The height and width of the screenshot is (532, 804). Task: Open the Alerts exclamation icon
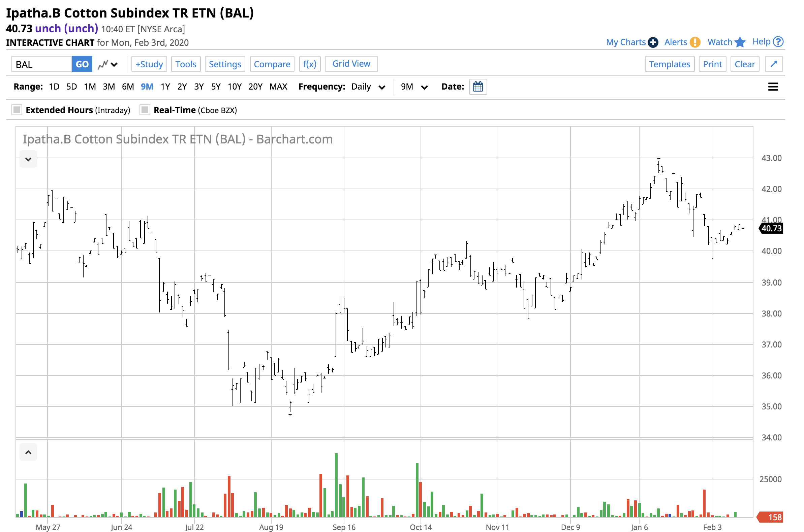coord(695,42)
